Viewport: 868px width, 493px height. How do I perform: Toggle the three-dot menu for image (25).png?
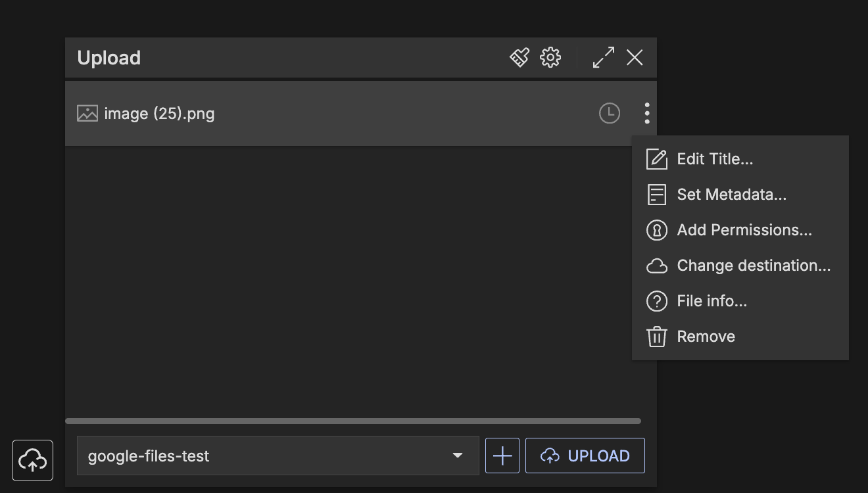[x=647, y=113]
